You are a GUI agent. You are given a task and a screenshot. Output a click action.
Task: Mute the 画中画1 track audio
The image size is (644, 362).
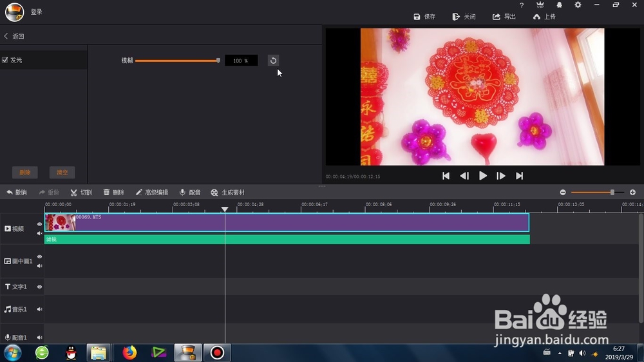(x=39, y=266)
